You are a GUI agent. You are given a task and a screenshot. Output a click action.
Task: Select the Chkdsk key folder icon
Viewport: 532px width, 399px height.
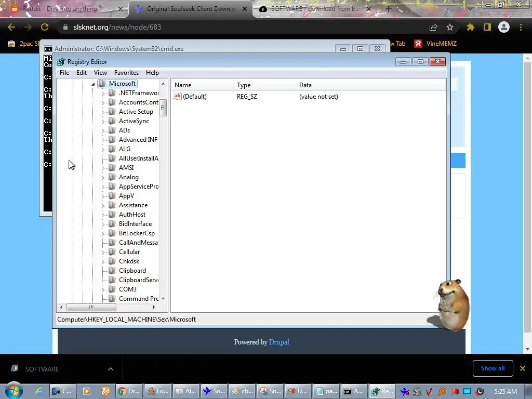[112, 261]
